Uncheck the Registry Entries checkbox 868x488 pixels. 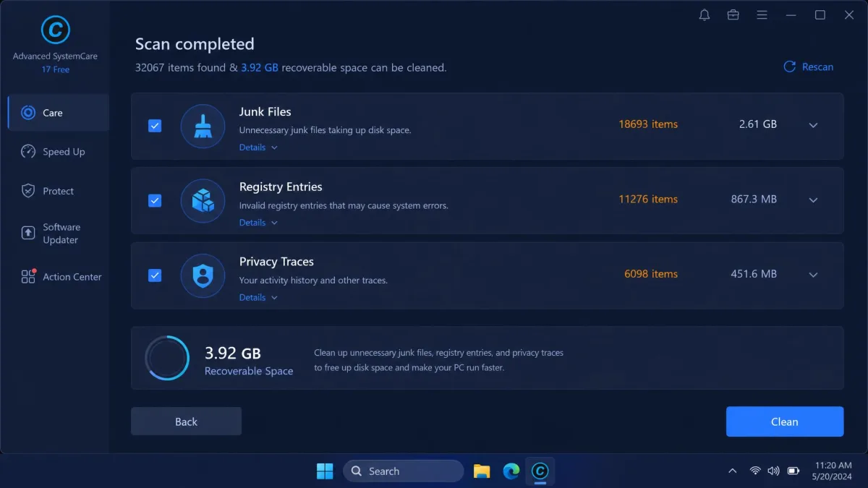[155, 200]
